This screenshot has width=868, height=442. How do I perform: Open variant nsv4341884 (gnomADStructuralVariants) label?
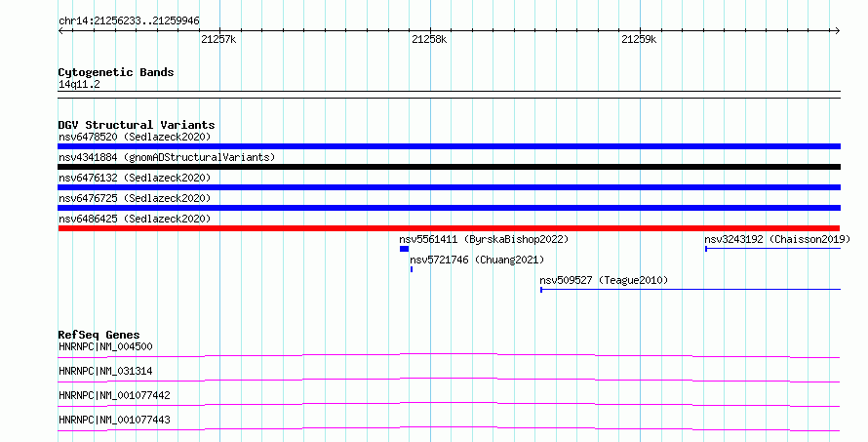(167, 157)
